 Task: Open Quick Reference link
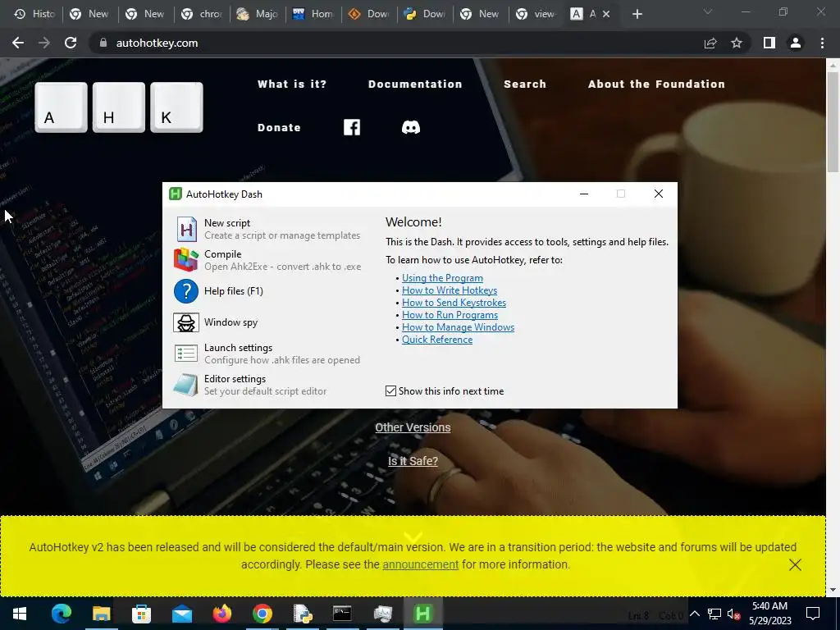437,340
